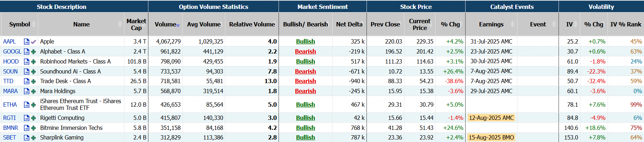This screenshot has width=644, height=142.
Task: Open the document icon for ETHA
Action: (26, 105)
